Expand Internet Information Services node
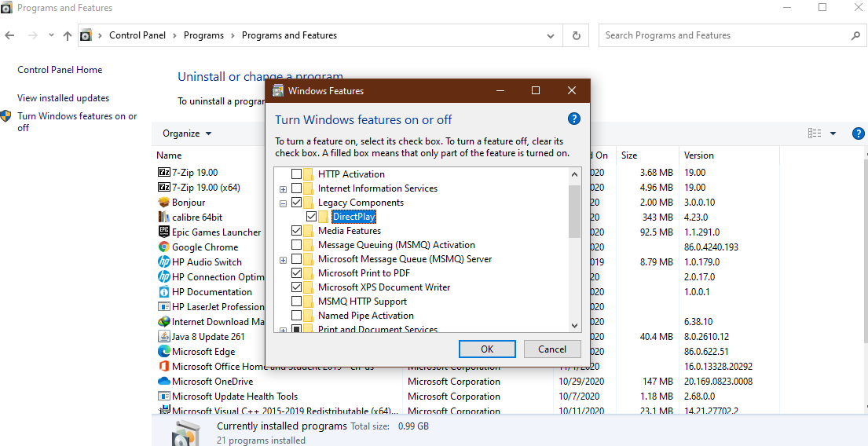Image resolution: width=868 pixels, height=446 pixels. pos(283,189)
